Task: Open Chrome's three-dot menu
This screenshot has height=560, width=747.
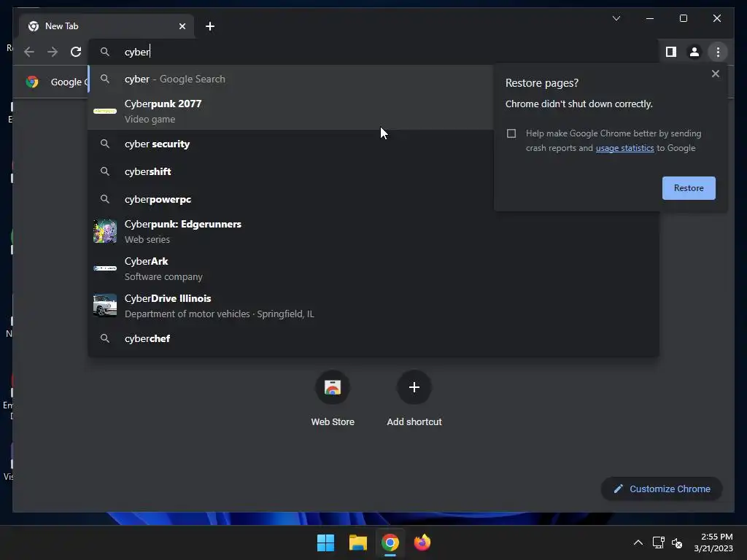Action: [718, 52]
